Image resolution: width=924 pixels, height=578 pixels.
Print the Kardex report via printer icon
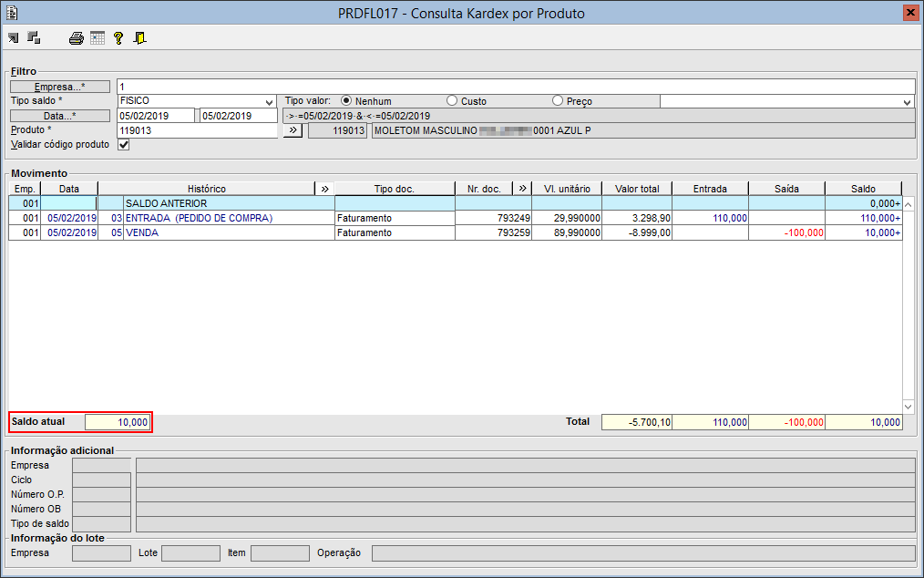(x=76, y=38)
